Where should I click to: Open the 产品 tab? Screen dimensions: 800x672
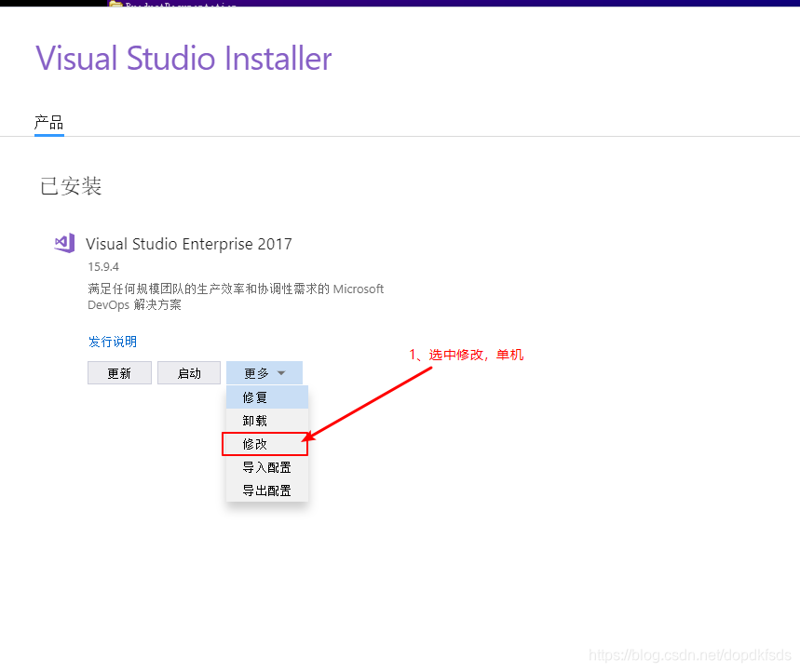(x=49, y=123)
